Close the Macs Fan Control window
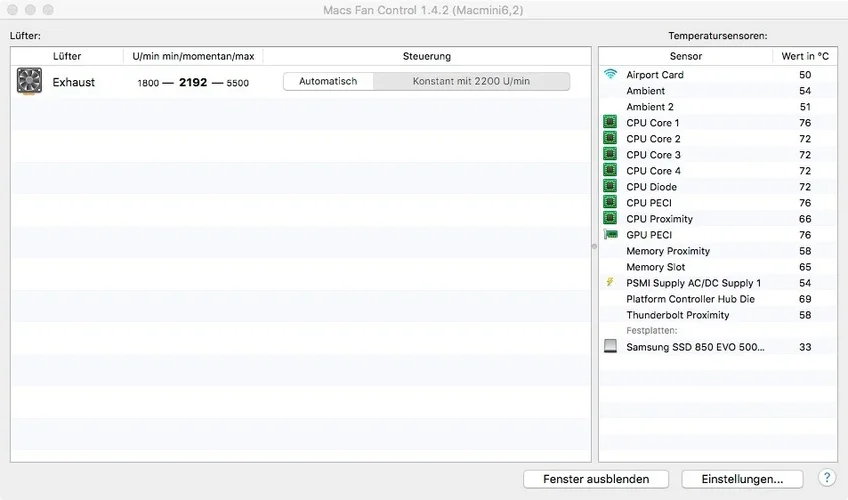Screen dimensions: 848x500 (12, 10)
